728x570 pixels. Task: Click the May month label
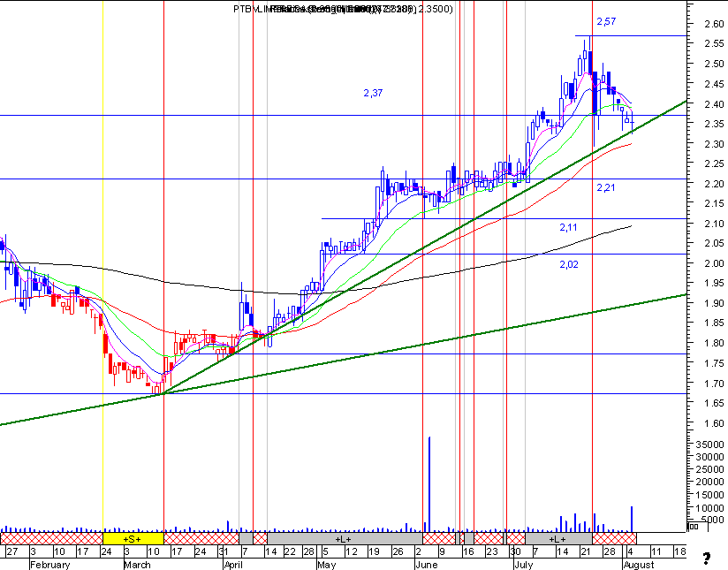[326, 565]
